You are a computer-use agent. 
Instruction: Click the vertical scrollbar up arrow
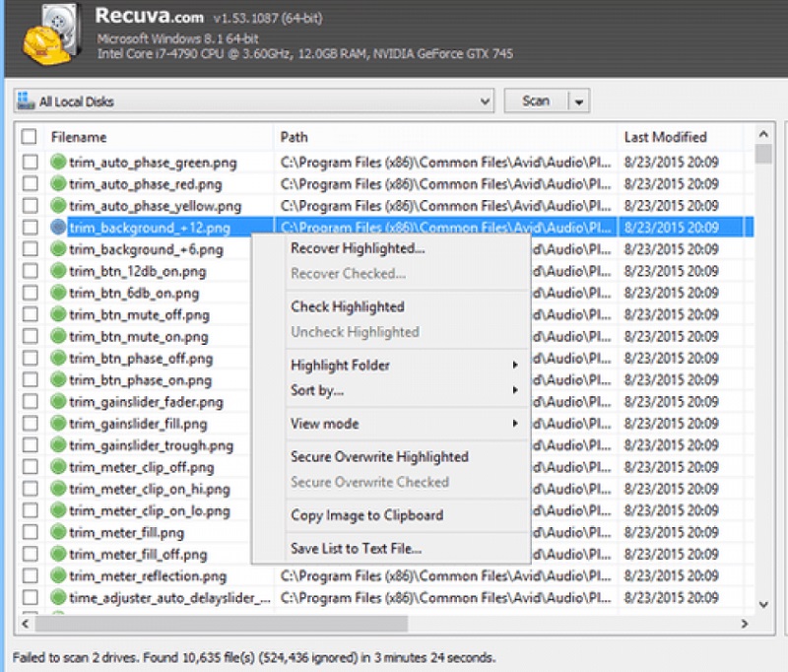[x=763, y=134]
